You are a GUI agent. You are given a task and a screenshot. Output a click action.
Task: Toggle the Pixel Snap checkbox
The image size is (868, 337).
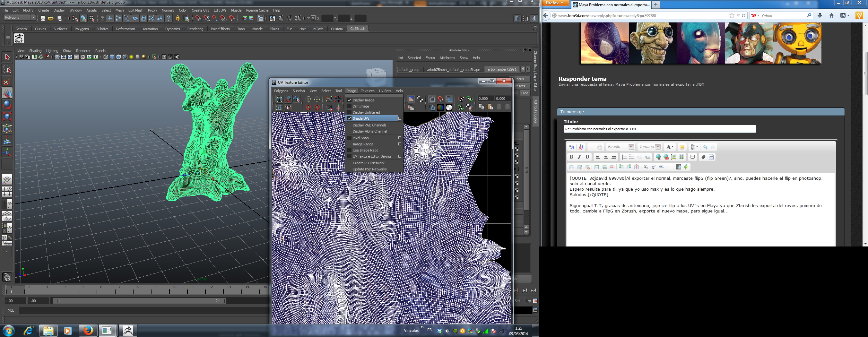coord(350,138)
